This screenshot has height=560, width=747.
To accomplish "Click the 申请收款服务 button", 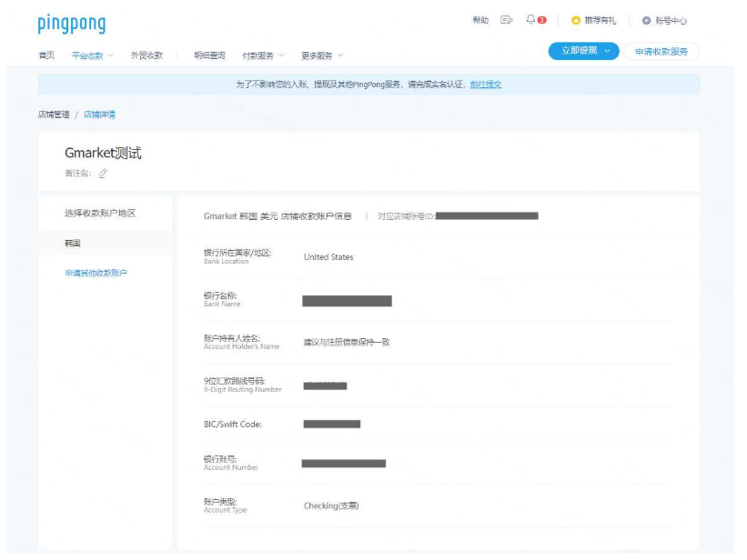I will click(x=661, y=52).
